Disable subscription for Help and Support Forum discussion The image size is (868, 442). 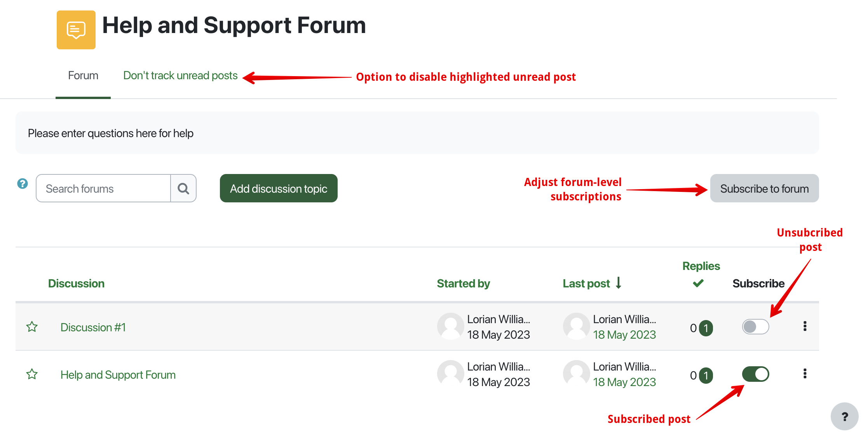(x=755, y=374)
